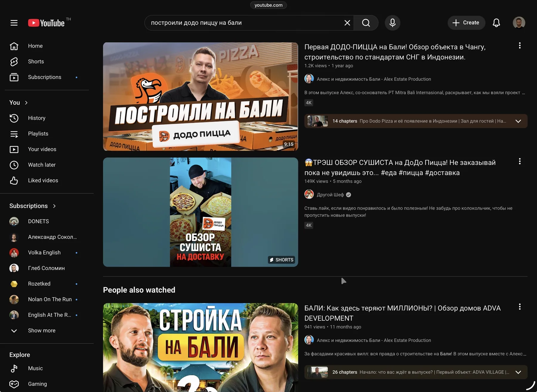Click the 26 chapters thumbnail preview

point(317,372)
